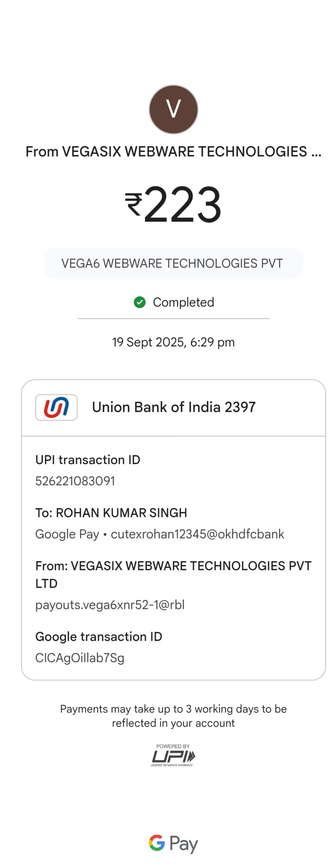Tap the cutexrohan12345@okhdfcbank UPI address
The image size is (336, 868).
(197, 534)
